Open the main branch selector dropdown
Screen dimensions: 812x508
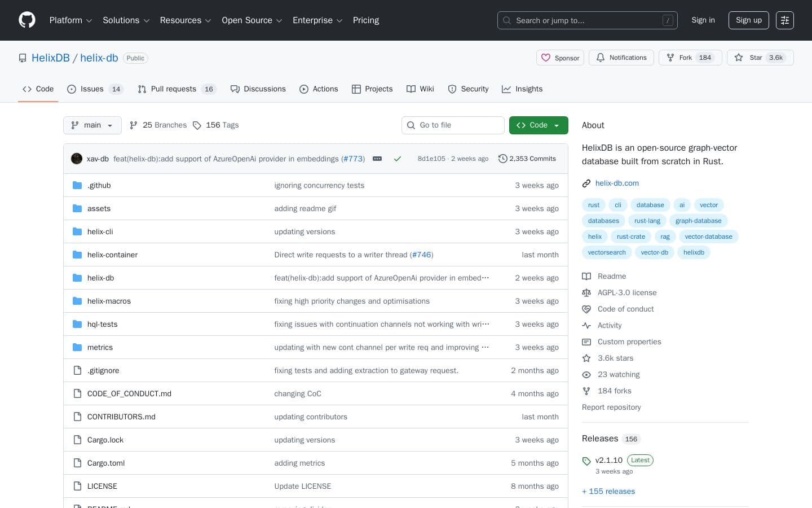(x=92, y=125)
